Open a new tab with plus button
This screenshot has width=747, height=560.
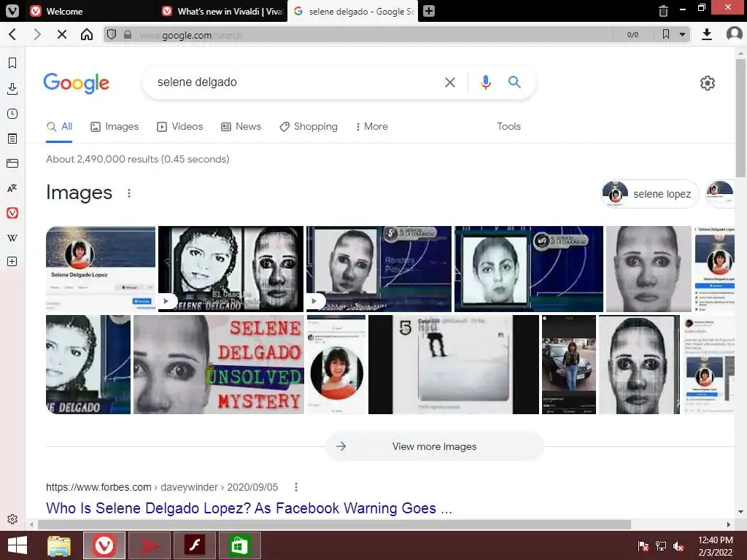429,11
